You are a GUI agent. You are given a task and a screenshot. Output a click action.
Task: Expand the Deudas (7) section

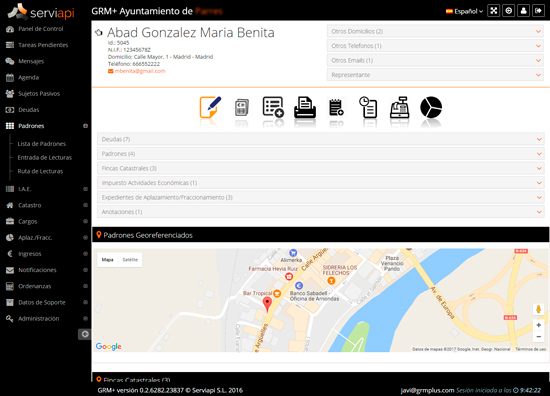click(321, 139)
